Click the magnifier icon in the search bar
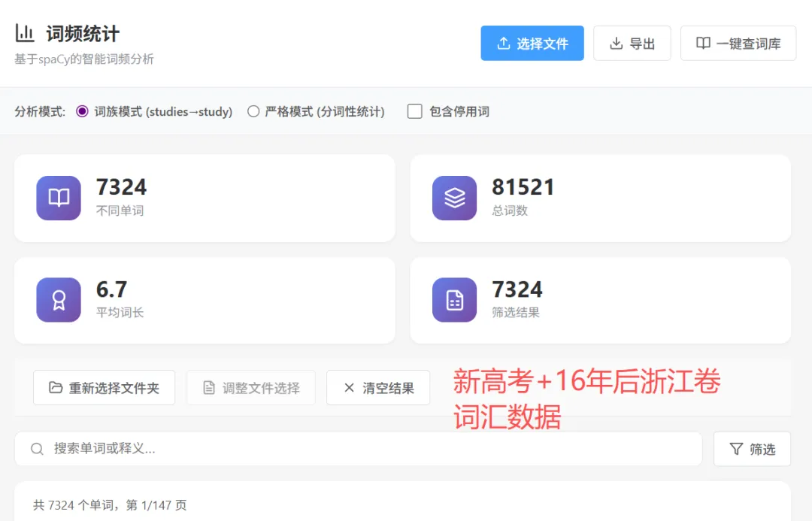Image resolution: width=812 pixels, height=521 pixels. pos(36,449)
